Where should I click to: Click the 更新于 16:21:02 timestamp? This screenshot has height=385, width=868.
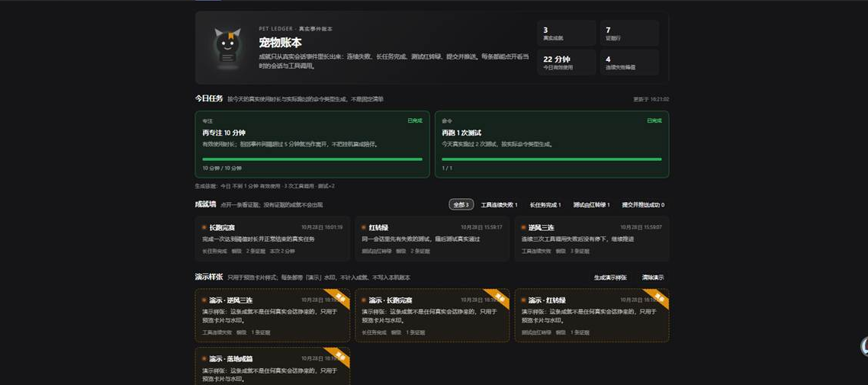pyautogui.click(x=651, y=100)
